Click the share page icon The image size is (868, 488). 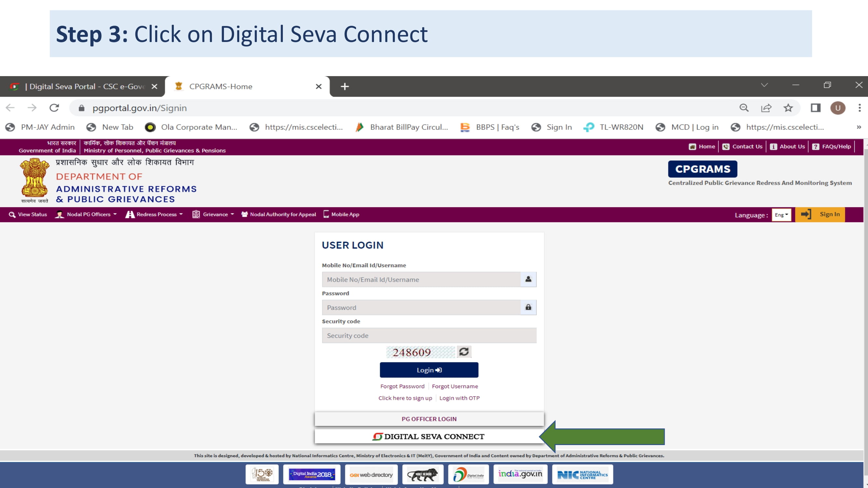tap(766, 108)
